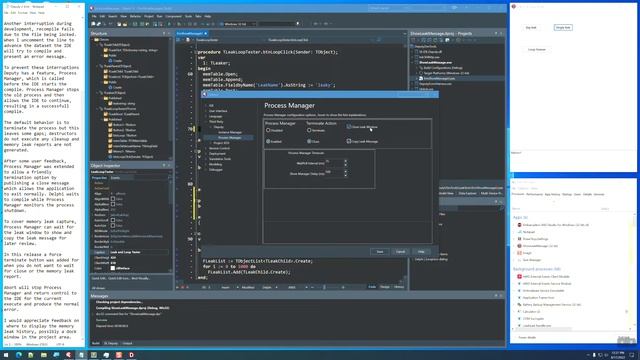640x360 pixels.
Task: Click the Simple leak button in test app
Action: pyautogui.click(x=563, y=27)
